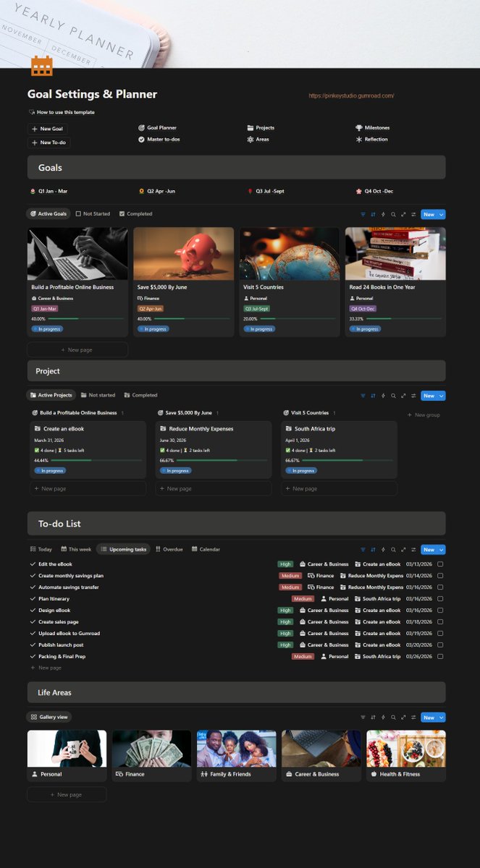Click the filter icon in the To-do List toolbar
The height and width of the screenshot is (868, 480).
tap(363, 550)
